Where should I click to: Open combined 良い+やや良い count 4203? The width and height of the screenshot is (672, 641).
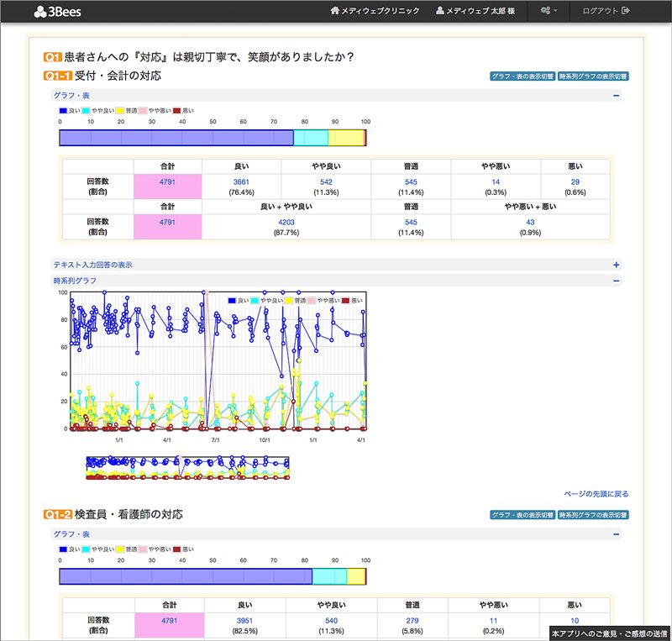click(286, 222)
